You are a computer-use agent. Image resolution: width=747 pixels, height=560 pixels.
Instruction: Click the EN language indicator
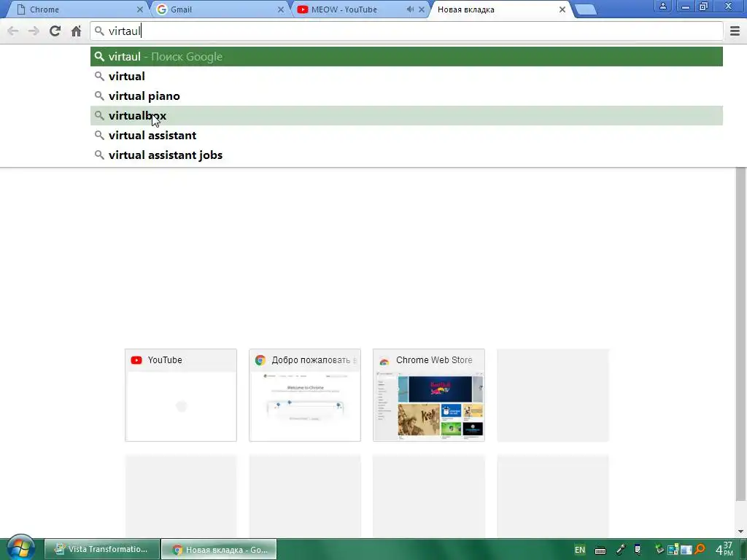pyautogui.click(x=580, y=550)
